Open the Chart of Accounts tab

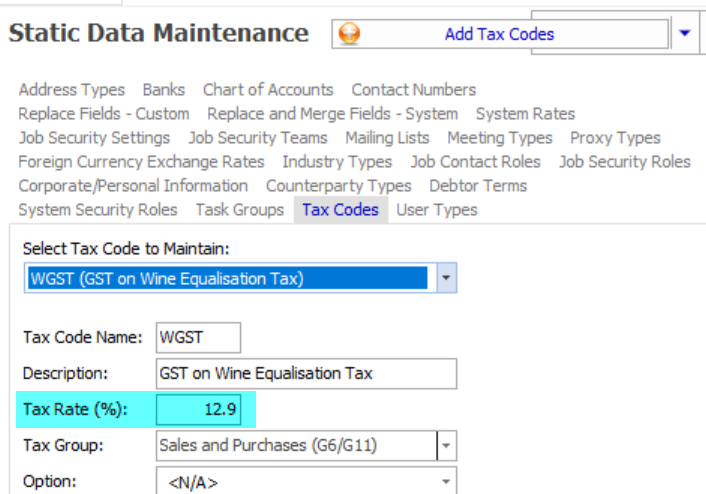point(268,90)
